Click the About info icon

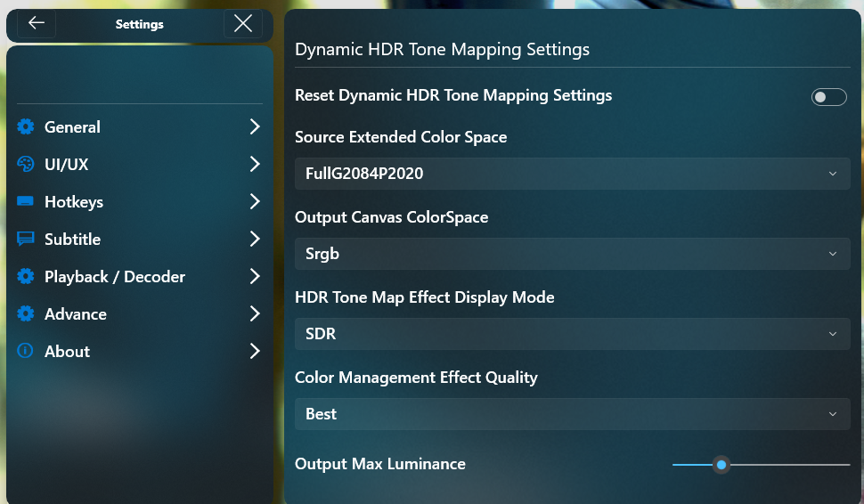click(25, 351)
